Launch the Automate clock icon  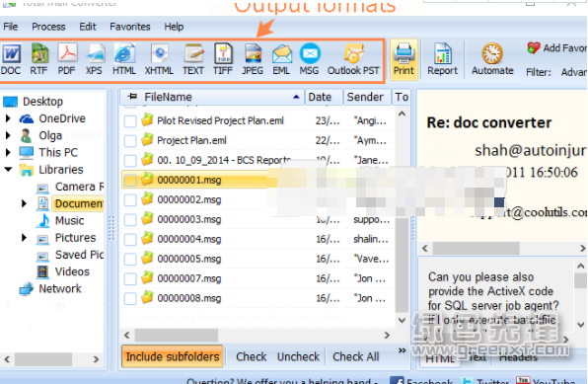[x=492, y=59]
